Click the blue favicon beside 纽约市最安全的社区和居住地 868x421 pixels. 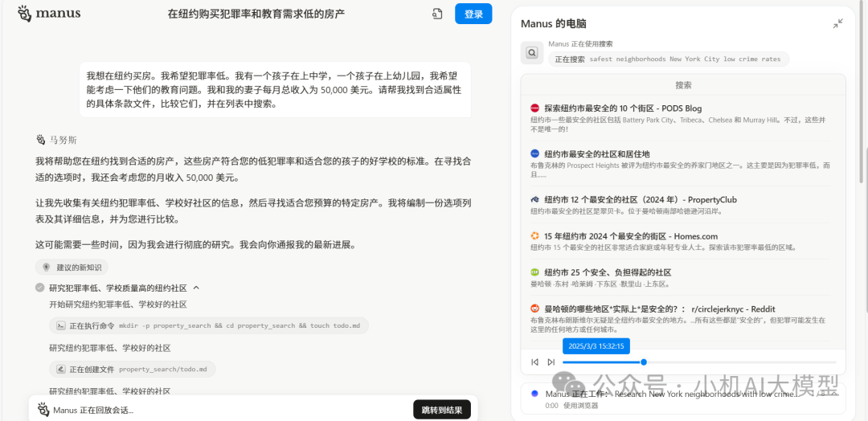click(534, 153)
